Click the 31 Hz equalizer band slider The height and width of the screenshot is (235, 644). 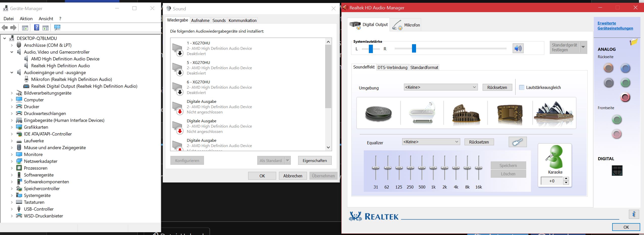click(x=376, y=168)
